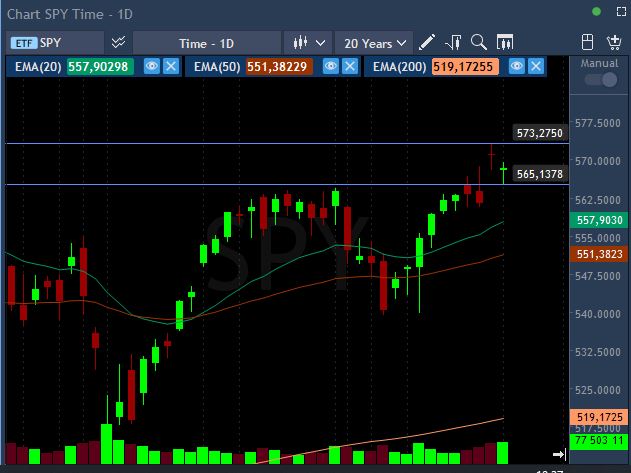Toggle EMA(20) visibility eye
Image resolution: width=631 pixels, height=473 pixels.
[152, 66]
